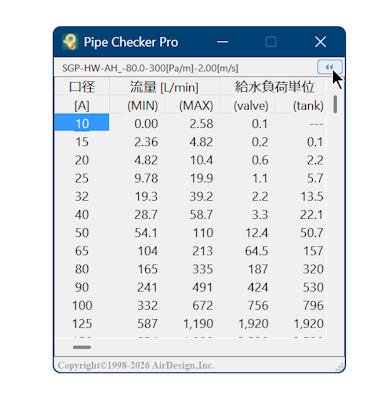This screenshot has width=391, height=403.
Task: Click the [A] sub-header
Action: (82, 106)
